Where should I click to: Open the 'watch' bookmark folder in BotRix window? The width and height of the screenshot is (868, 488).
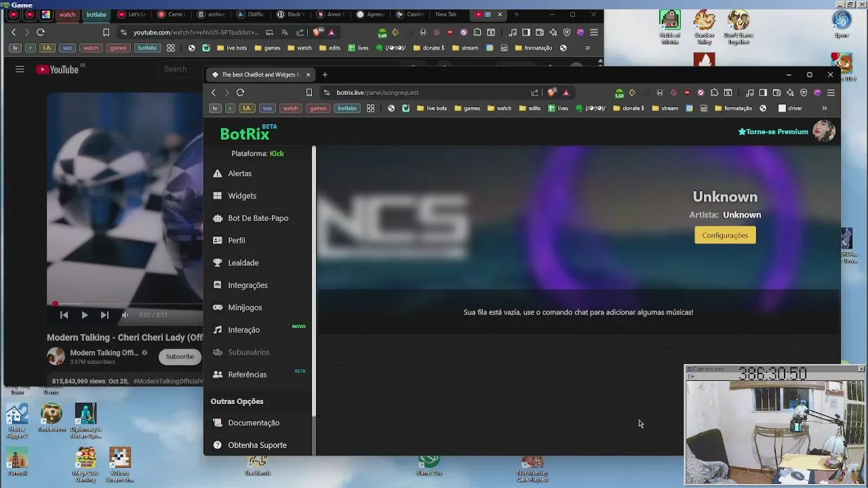(x=499, y=108)
